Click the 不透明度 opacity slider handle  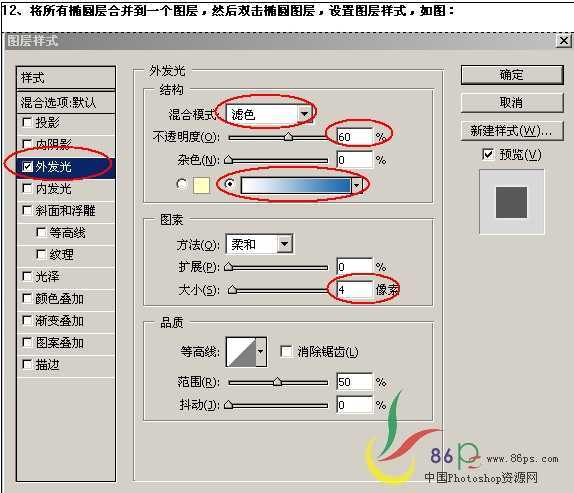[x=288, y=137]
